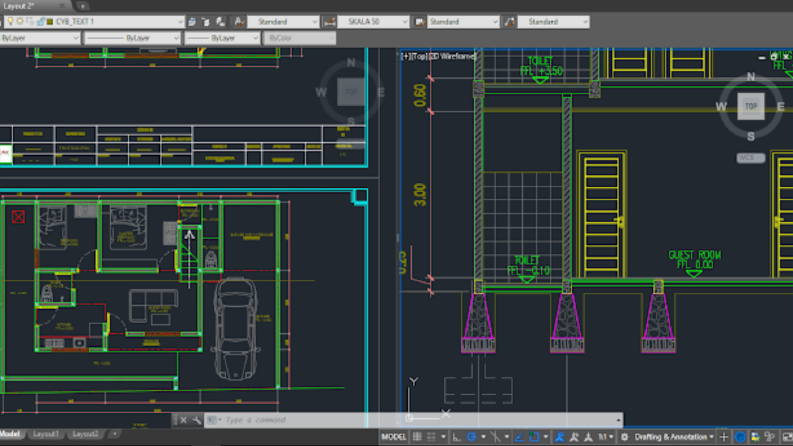Open recent commands arrow icon
This screenshot has width=793, height=446.
tap(213, 420)
